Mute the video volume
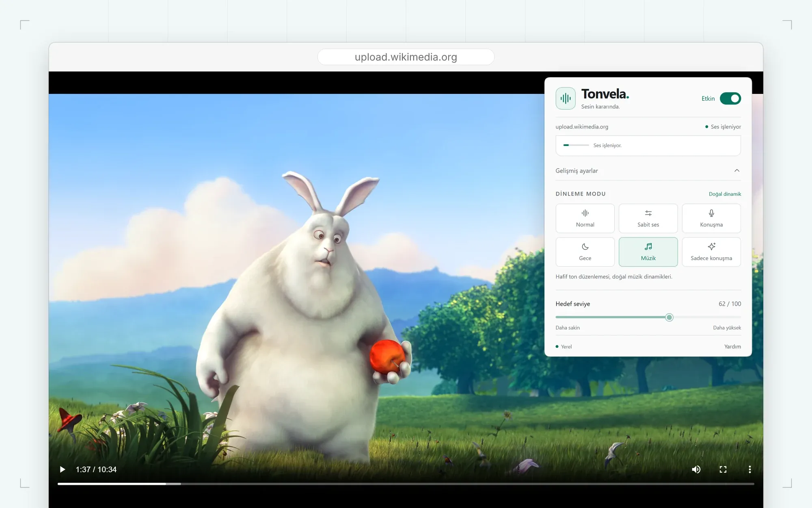The height and width of the screenshot is (508, 812). [x=696, y=469]
